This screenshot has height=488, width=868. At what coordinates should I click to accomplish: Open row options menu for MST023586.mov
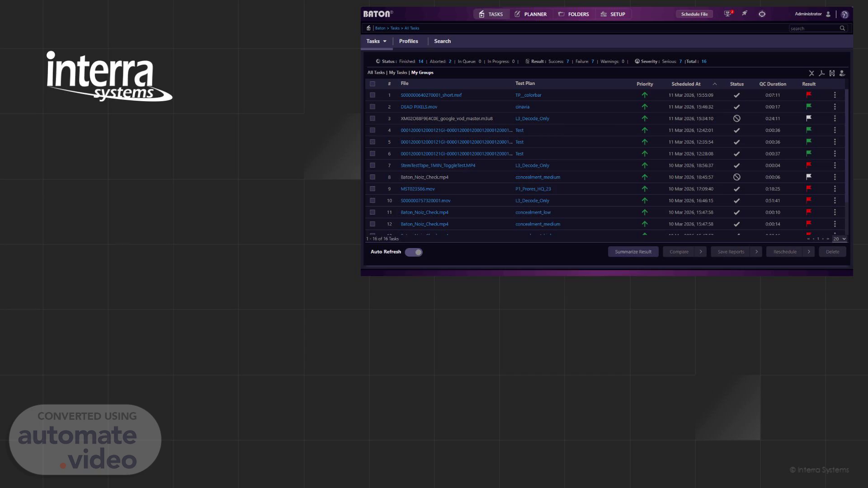click(x=835, y=189)
